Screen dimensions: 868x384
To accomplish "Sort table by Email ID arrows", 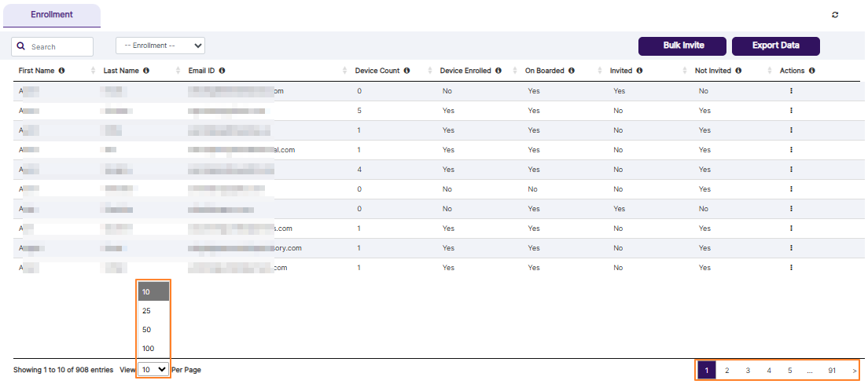I will [344, 71].
